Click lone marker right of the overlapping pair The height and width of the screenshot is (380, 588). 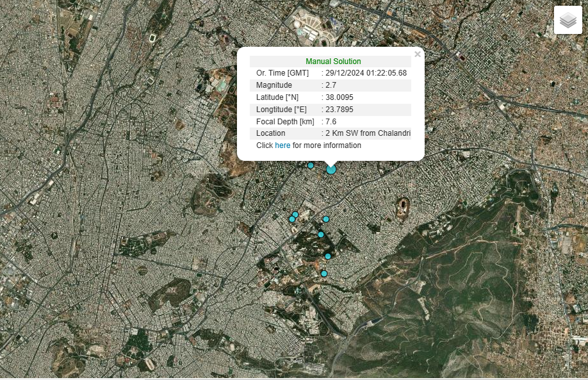[x=326, y=219]
